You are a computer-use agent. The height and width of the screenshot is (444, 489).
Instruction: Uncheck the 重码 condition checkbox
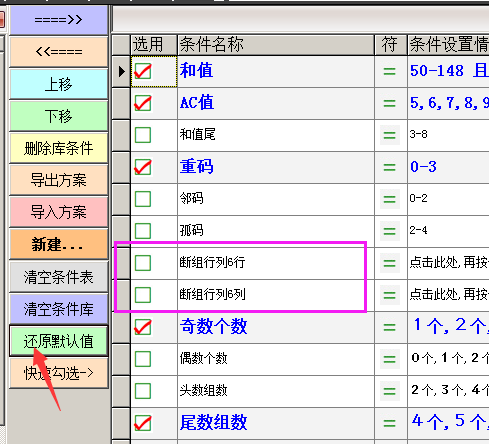(x=143, y=167)
